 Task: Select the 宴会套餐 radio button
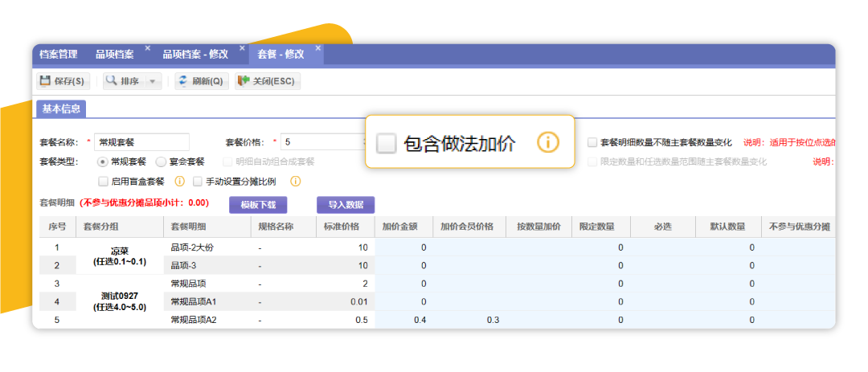tap(161, 162)
